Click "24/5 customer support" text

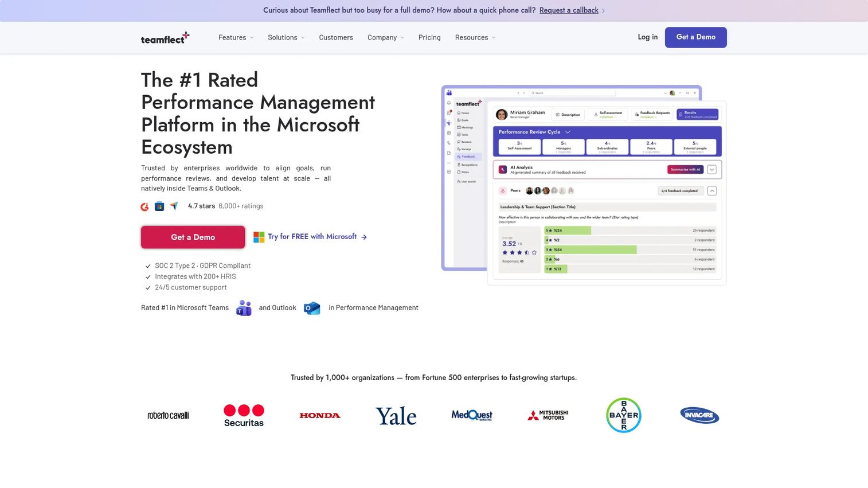(x=191, y=288)
